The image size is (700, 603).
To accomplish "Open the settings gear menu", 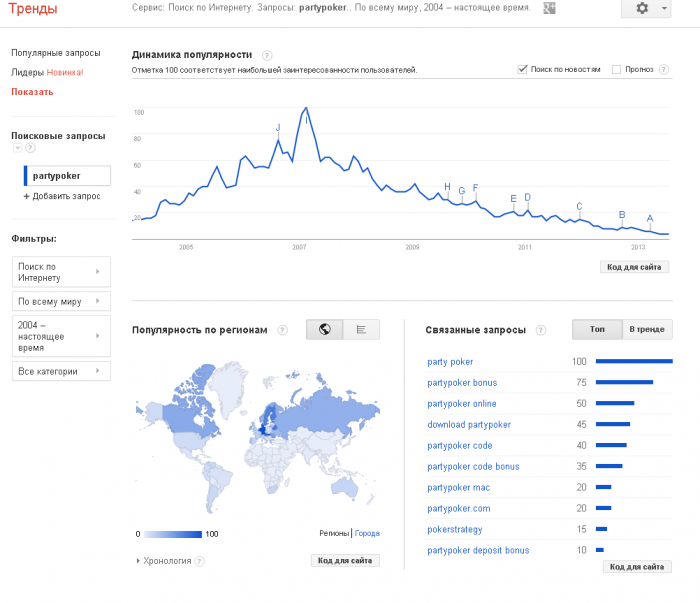I will 646,8.
